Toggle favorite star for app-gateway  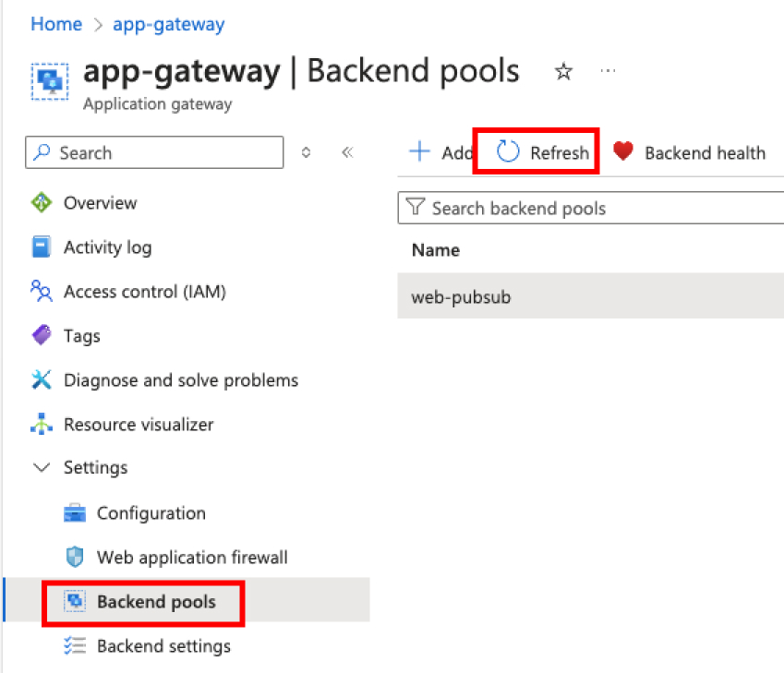(564, 72)
